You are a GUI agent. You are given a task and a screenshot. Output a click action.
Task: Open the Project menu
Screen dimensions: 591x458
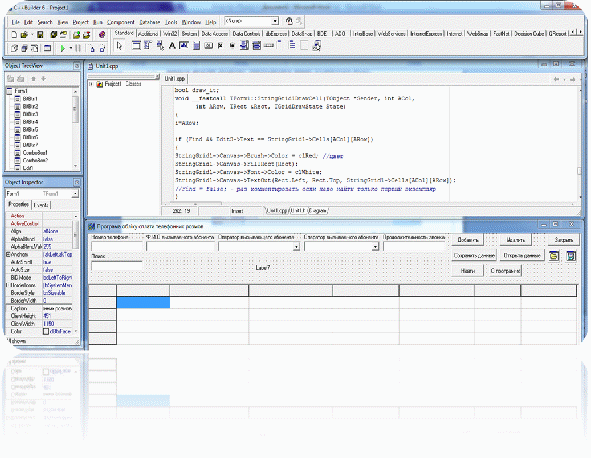click(80, 22)
